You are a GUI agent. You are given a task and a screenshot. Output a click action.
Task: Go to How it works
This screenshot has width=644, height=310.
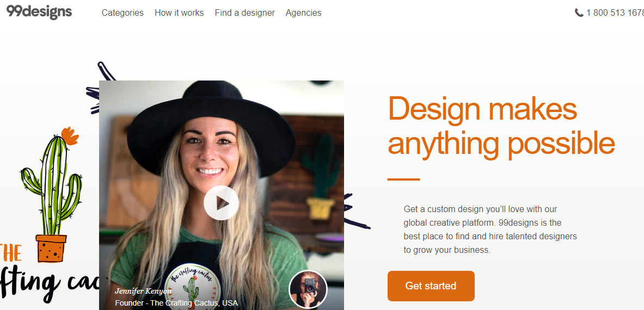(x=179, y=13)
